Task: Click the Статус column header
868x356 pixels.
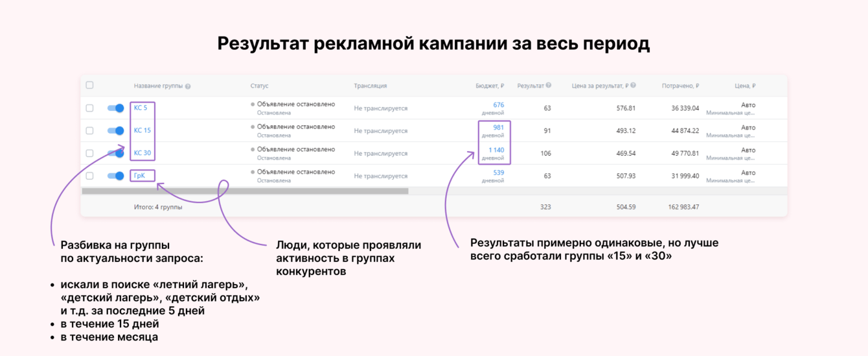Action: 259,86
